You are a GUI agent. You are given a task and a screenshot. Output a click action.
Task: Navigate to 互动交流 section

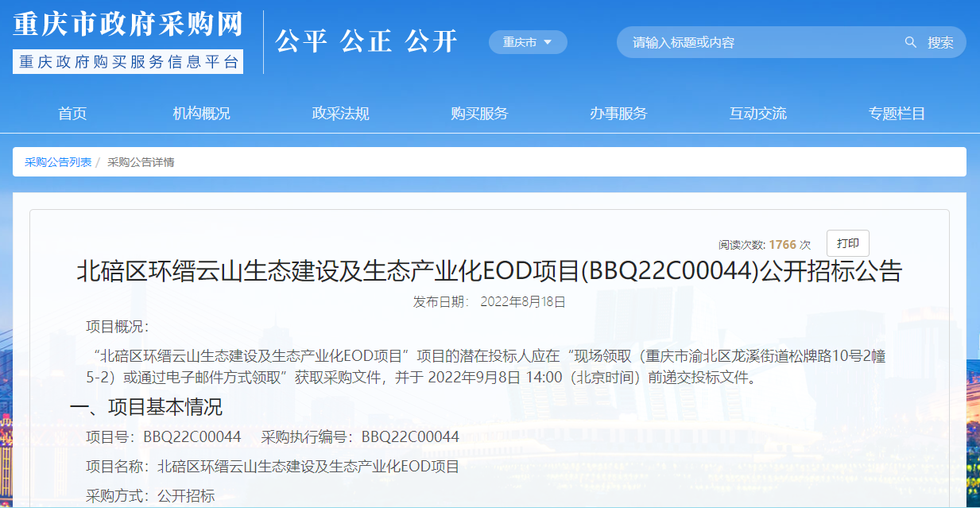(x=758, y=113)
